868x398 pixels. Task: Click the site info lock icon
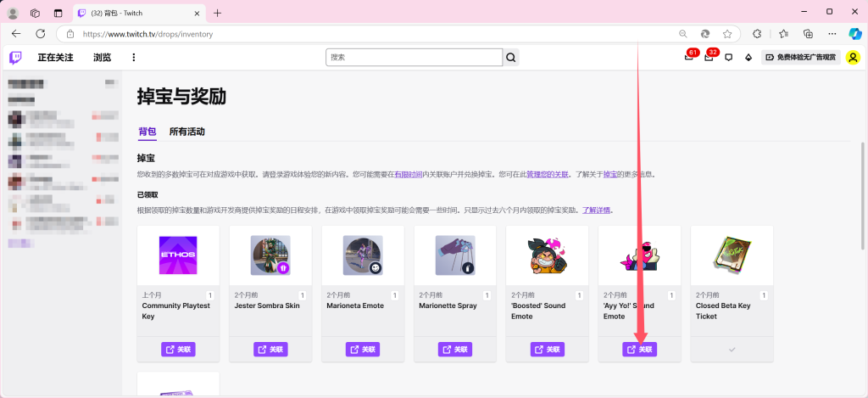[70, 34]
